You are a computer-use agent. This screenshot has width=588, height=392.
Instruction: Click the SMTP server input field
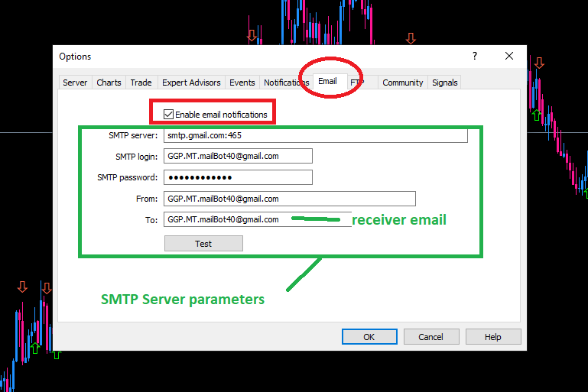[x=314, y=135]
